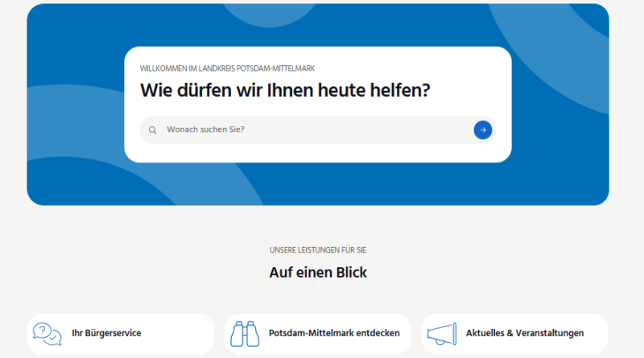
Task: Open the speech bubbles Bürgerservice icon
Action: pos(47,334)
